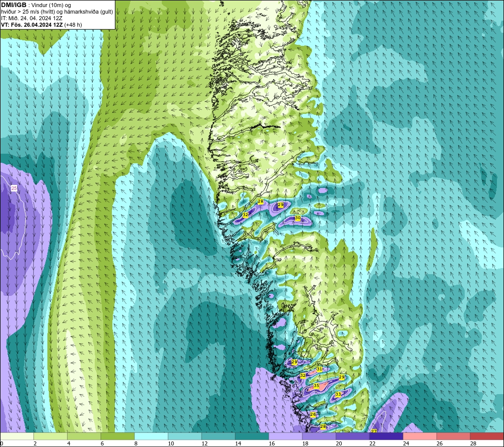Screen dimensions: 504x447
Task: Select the 16–18 m/s lavender scale swatch
Action: pos(285,436)
